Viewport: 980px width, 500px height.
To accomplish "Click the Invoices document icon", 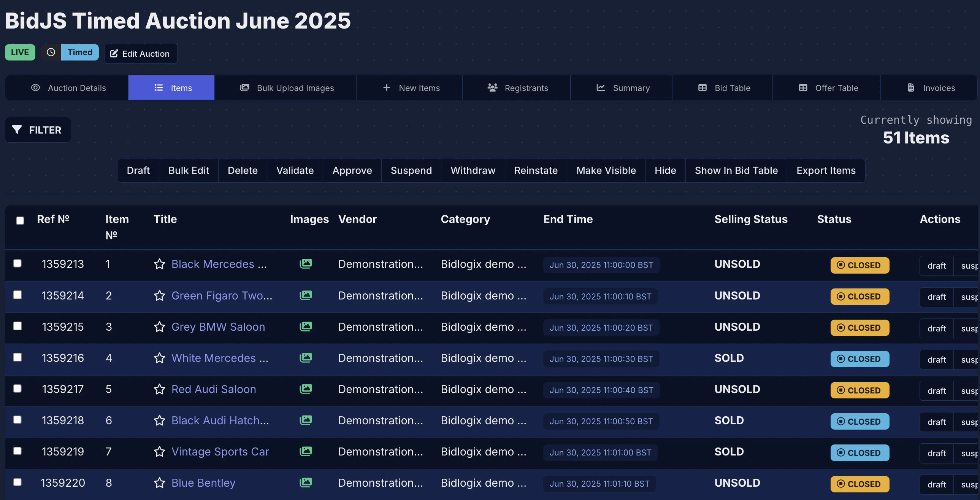I will click(911, 87).
